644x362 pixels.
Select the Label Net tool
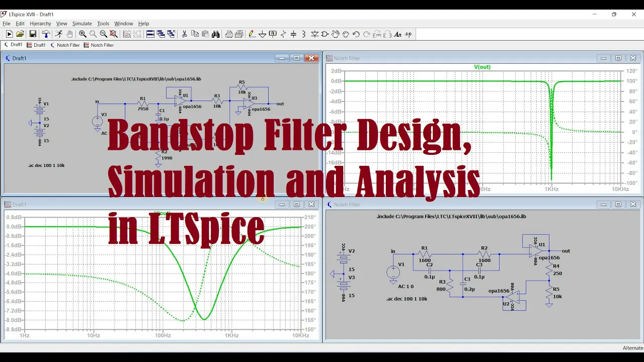[273, 34]
